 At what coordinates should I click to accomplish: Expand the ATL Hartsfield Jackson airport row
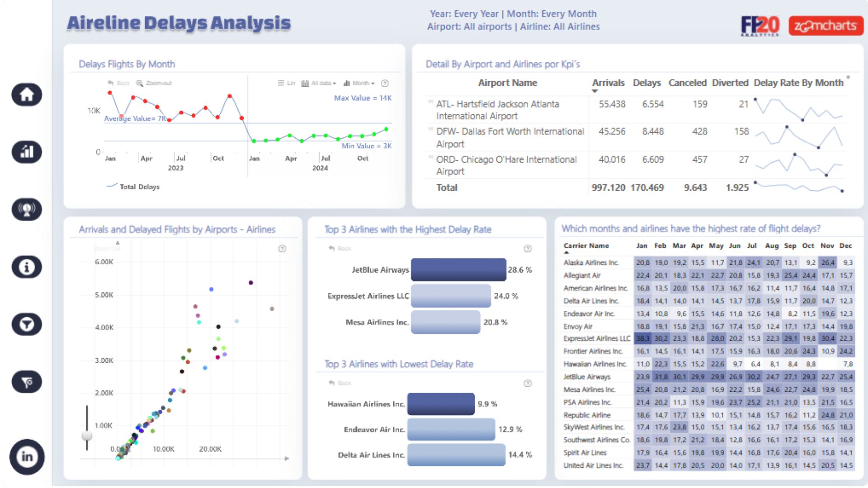(430, 102)
